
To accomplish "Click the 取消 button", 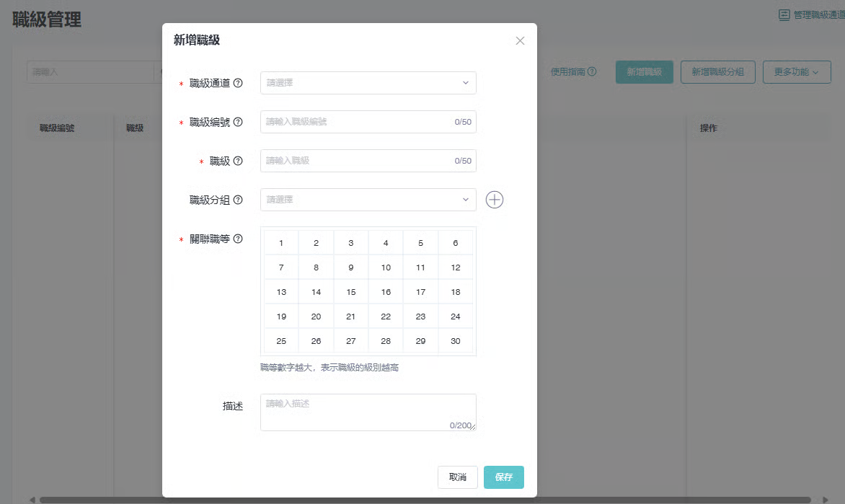I will (x=457, y=477).
